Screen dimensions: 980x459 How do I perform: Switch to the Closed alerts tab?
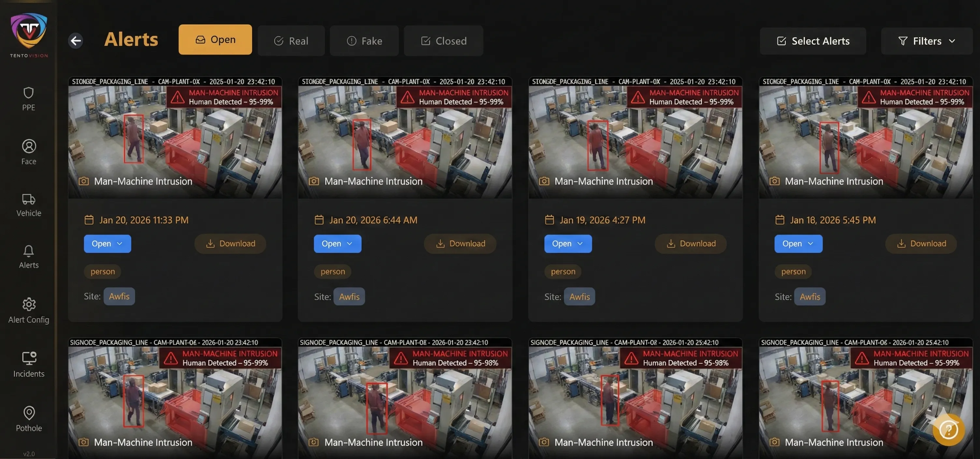(x=443, y=41)
